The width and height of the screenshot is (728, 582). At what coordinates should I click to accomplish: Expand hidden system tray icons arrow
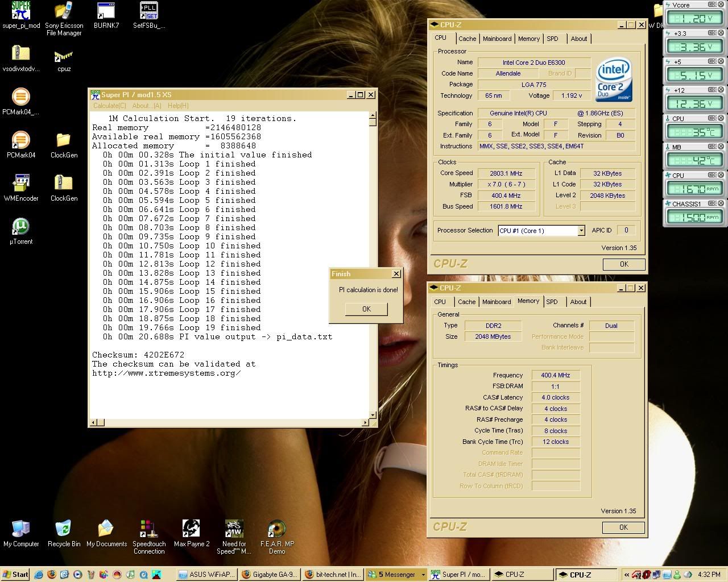pyautogui.click(x=627, y=575)
